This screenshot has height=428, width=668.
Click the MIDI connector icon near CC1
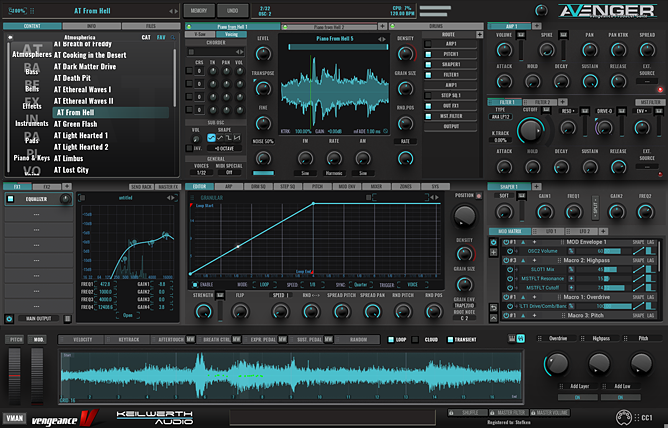pyautogui.click(x=624, y=417)
